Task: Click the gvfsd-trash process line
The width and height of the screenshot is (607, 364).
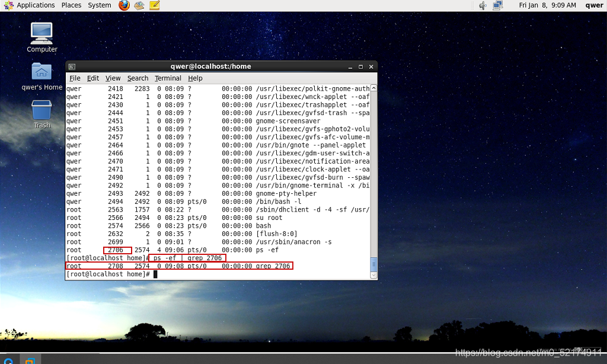Action: 218,113
